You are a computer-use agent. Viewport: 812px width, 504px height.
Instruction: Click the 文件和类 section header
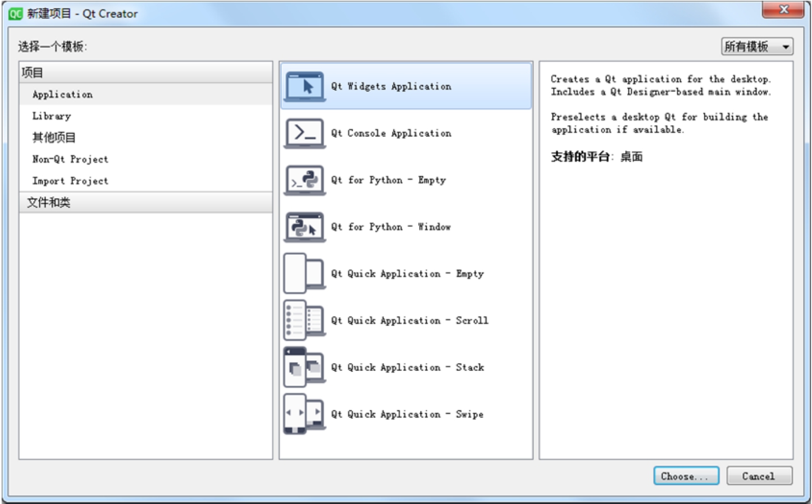pyautogui.click(x=146, y=203)
